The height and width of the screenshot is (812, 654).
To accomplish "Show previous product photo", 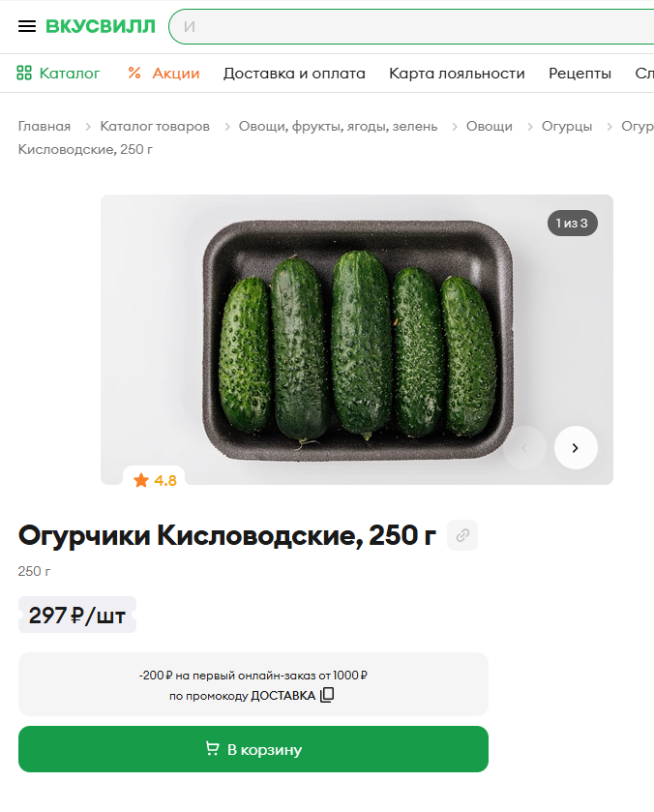I will (525, 447).
